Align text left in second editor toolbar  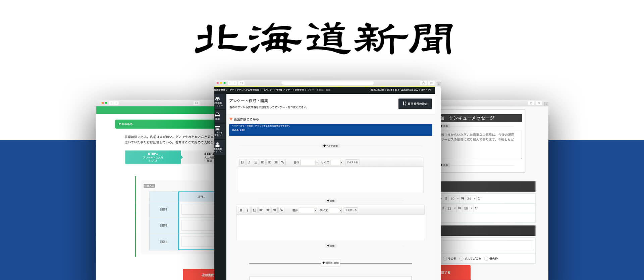[x=261, y=210]
